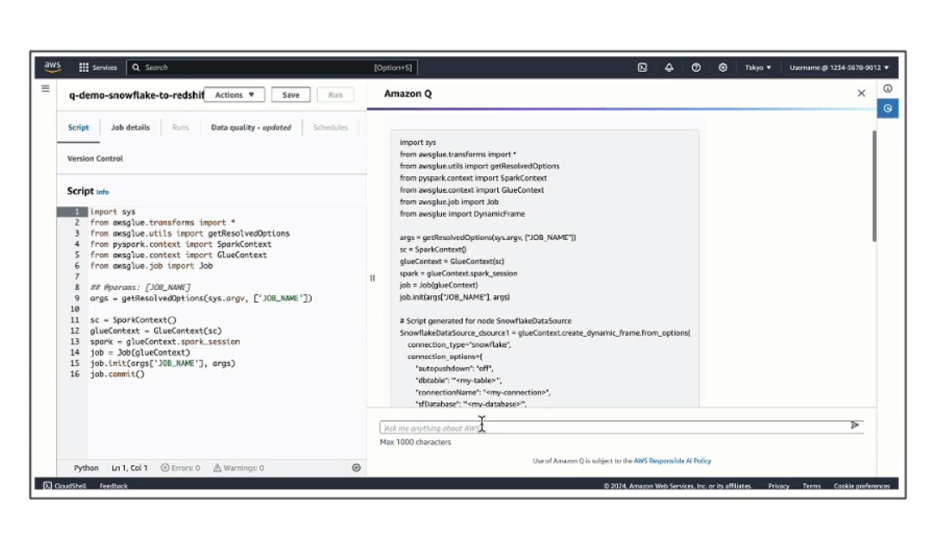Viewport: 939px width, 560px height.
Task: Switch to the Script tab
Action: click(x=79, y=127)
